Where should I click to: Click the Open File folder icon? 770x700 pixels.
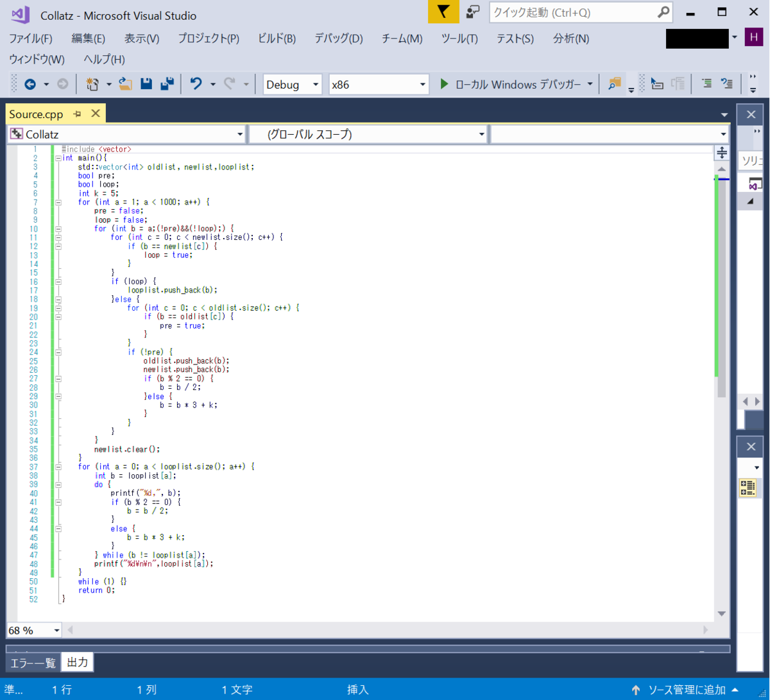[126, 84]
